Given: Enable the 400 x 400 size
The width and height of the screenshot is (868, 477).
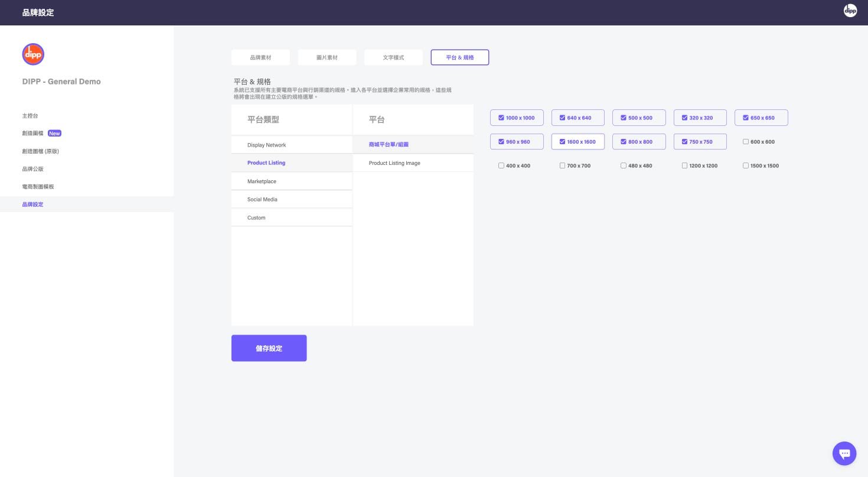Looking at the screenshot, I should pyautogui.click(x=501, y=166).
